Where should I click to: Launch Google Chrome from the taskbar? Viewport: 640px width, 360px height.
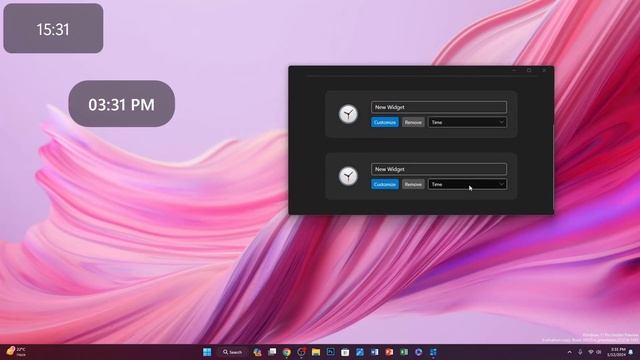click(287, 352)
